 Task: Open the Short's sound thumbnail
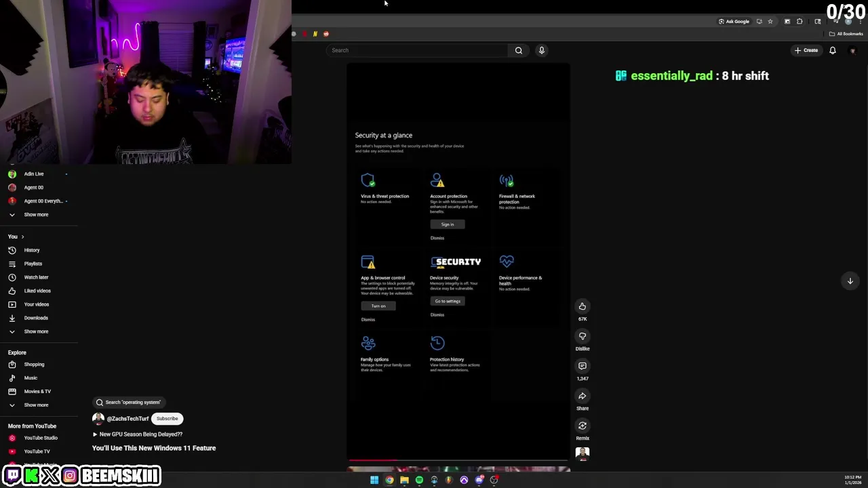583,453
